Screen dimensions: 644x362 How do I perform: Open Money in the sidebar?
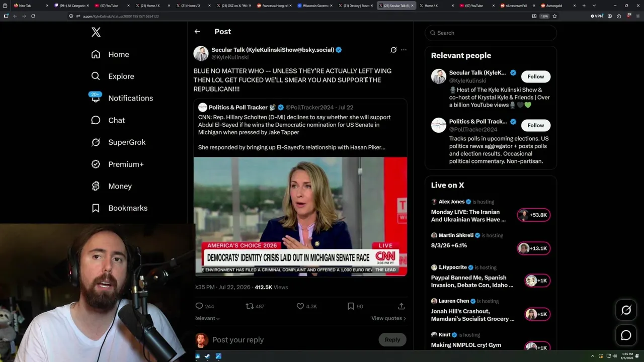[x=111, y=186]
